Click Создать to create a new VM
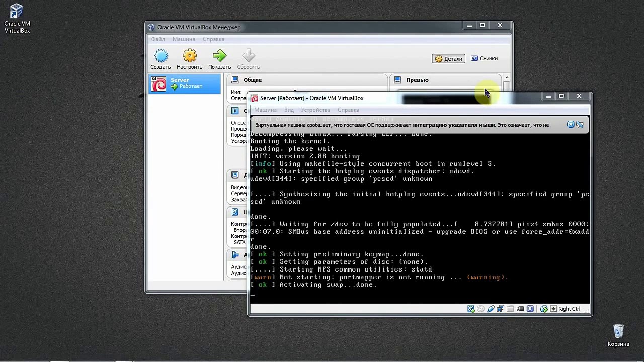This screenshot has width=644, height=362. 160,59
